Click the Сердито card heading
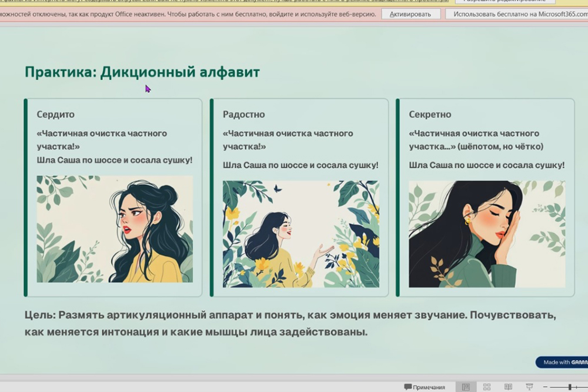This screenshot has width=588, height=392. [x=55, y=114]
